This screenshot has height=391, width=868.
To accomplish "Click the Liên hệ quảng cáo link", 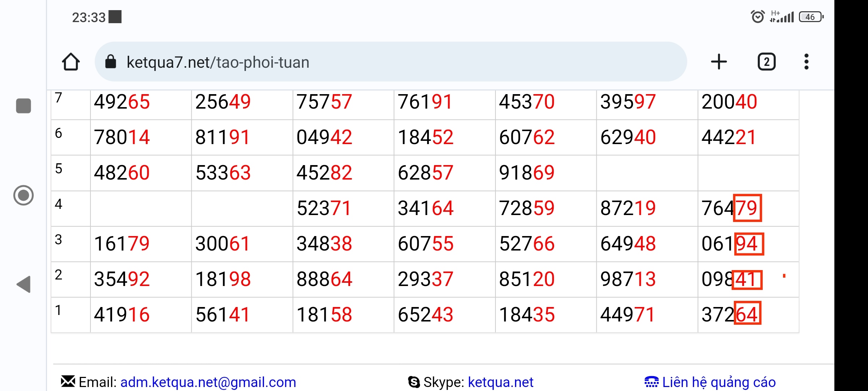I will 719,382.
